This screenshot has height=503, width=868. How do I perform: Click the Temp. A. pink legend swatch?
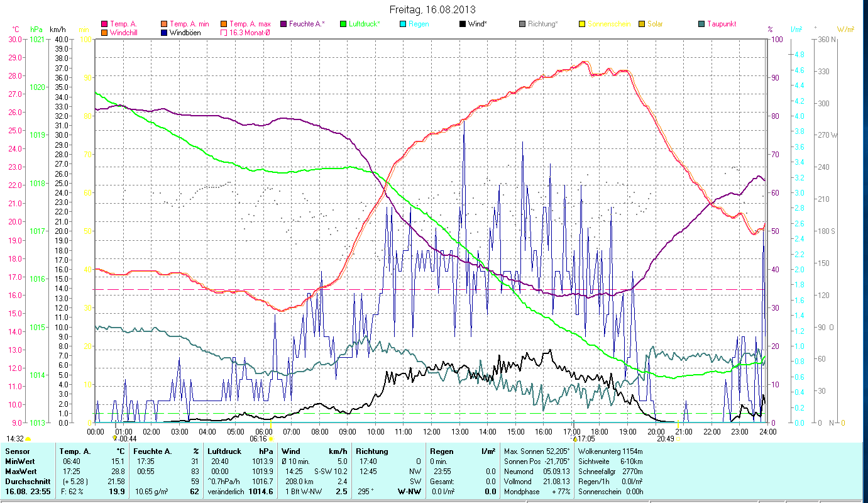tap(104, 24)
